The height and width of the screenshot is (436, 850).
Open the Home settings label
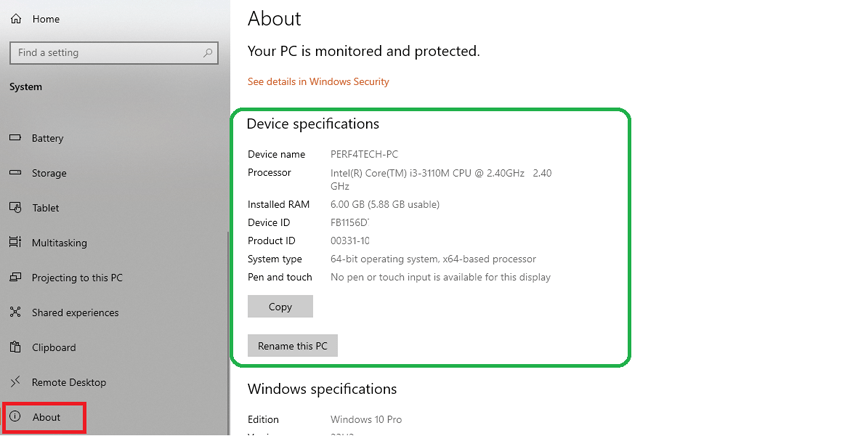click(46, 19)
